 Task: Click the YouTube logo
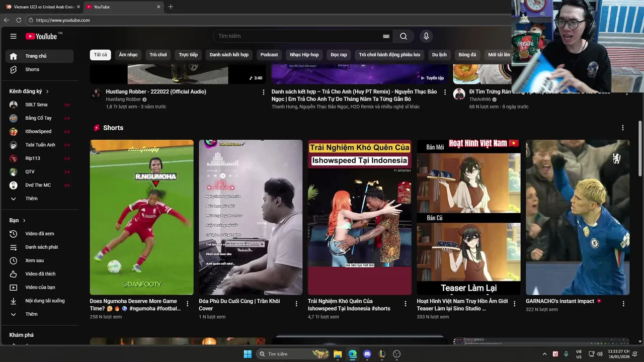point(41,36)
